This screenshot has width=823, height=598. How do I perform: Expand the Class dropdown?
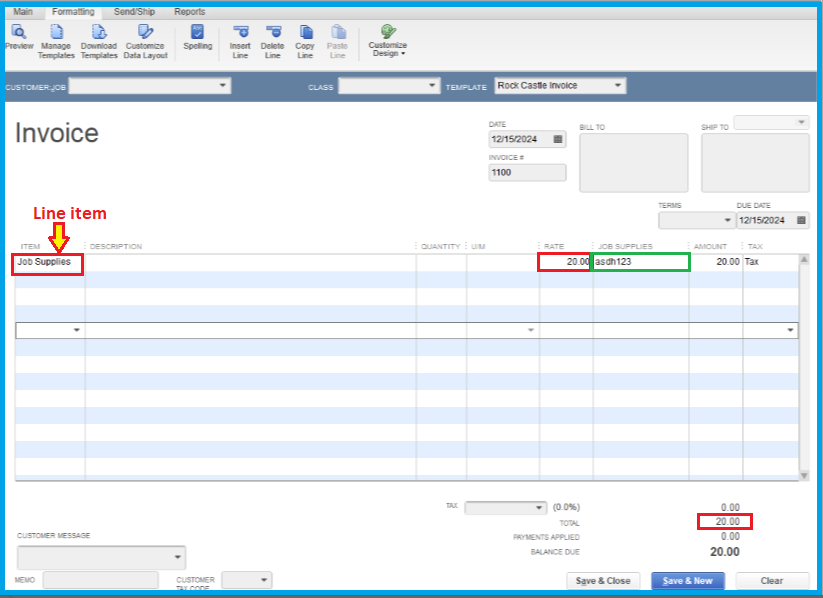tap(431, 85)
